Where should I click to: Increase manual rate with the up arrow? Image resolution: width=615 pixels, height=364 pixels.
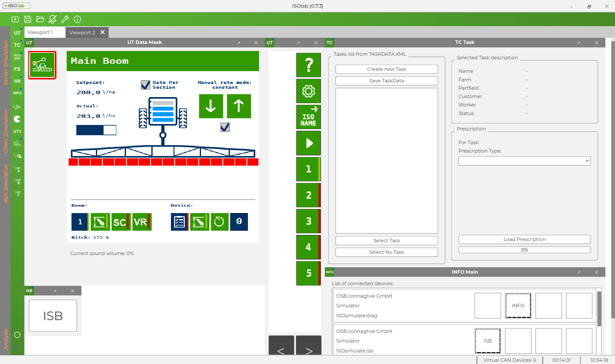pyautogui.click(x=239, y=106)
